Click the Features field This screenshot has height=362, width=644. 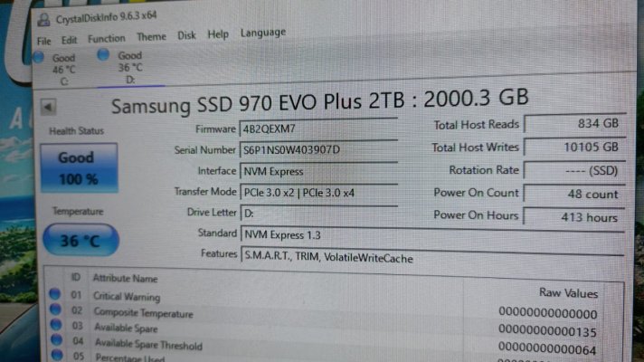click(x=432, y=258)
